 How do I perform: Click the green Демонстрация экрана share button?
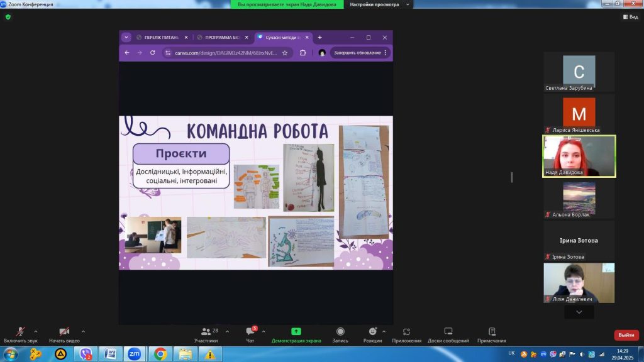tap(296, 334)
